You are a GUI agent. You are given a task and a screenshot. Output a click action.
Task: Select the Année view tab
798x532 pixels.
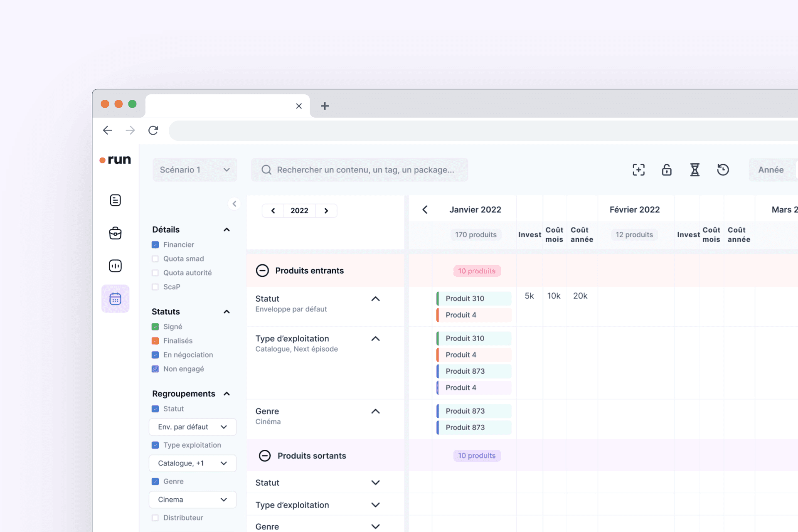(771, 170)
